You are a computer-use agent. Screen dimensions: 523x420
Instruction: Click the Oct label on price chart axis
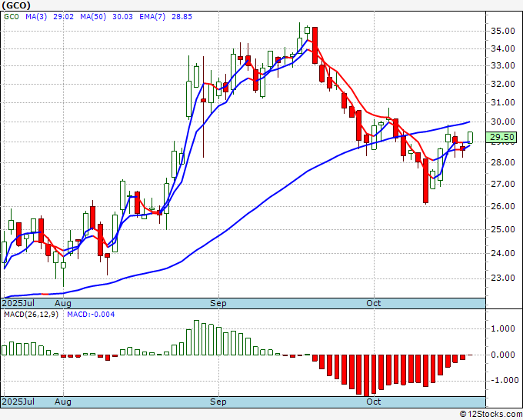pyautogui.click(x=373, y=303)
